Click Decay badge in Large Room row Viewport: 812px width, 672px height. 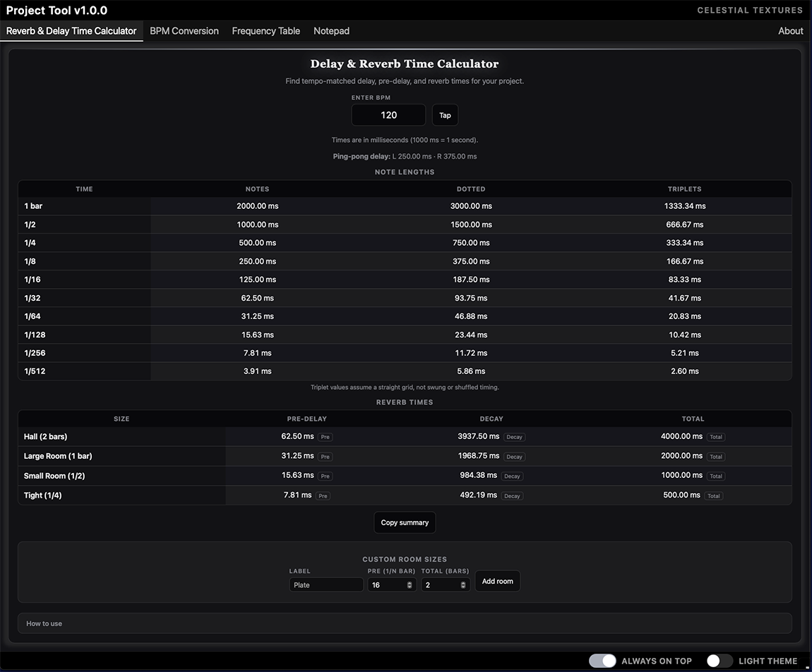(514, 457)
